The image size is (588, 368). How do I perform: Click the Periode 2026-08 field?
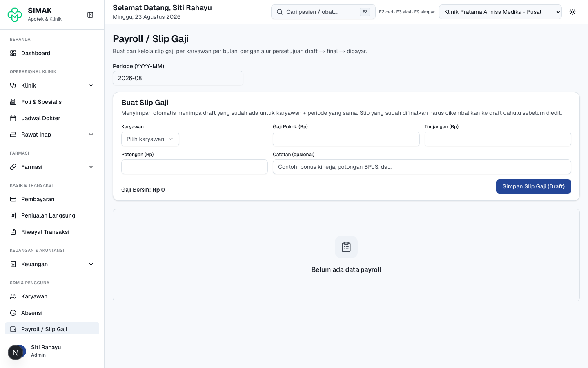click(178, 78)
